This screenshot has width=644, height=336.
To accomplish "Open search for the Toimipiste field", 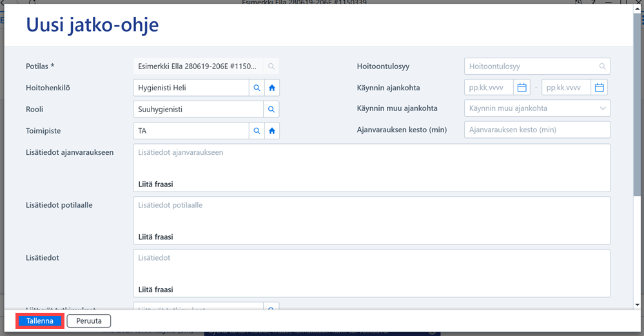I will pos(257,131).
